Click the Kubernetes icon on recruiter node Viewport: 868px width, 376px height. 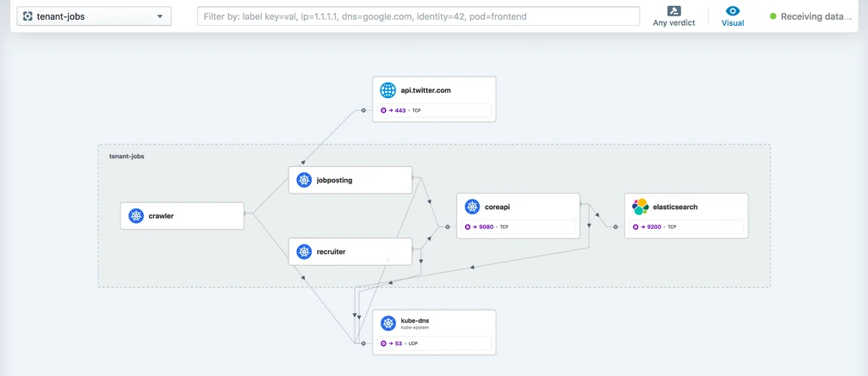(304, 251)
